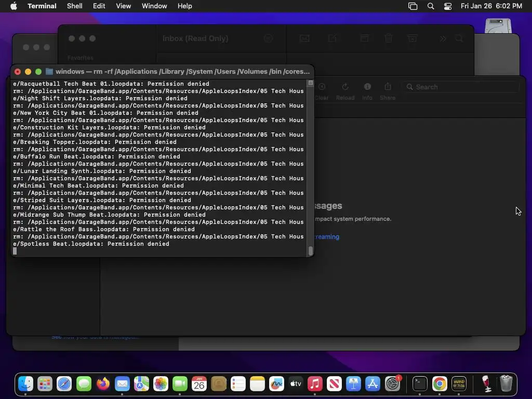Viewport: 532px width, 399px height.
Task: Launch Google Chrome from the Dock
Action: click(x=440, y=384)
